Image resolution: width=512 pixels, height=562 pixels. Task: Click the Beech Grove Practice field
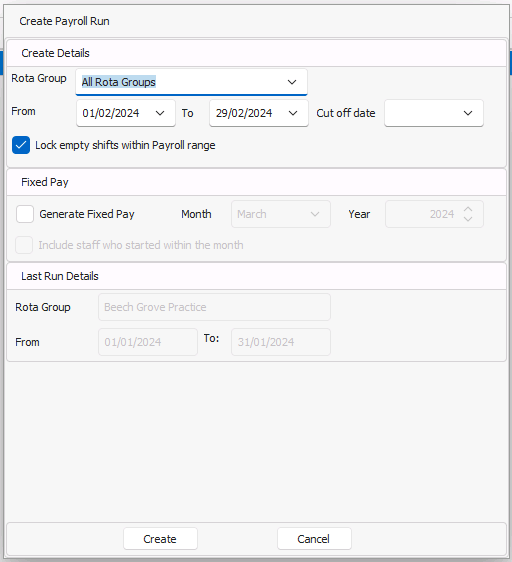click(x=214, y=307)
